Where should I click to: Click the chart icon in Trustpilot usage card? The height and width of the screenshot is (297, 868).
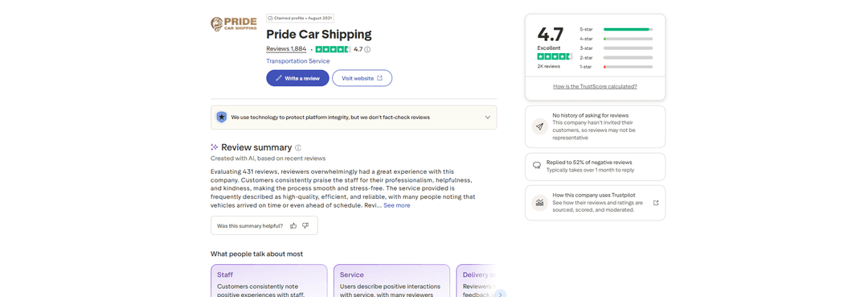coord(540,203)
